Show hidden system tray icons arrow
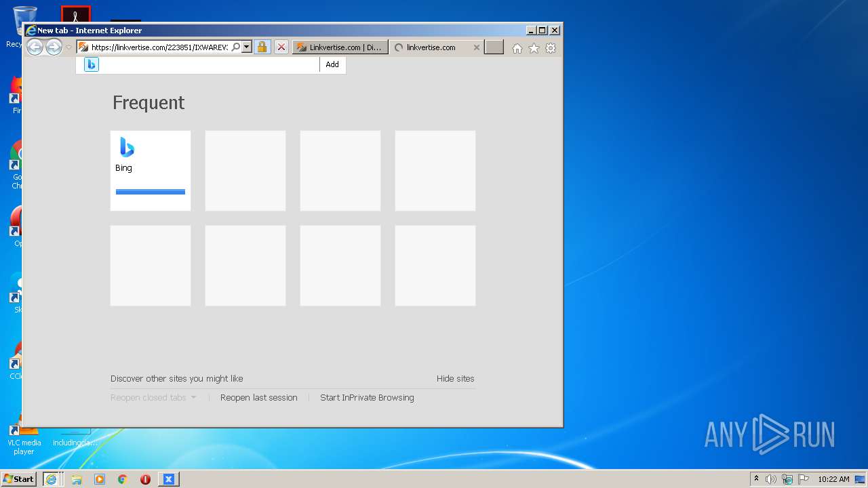The image size is (868, 488). (756, 479)
